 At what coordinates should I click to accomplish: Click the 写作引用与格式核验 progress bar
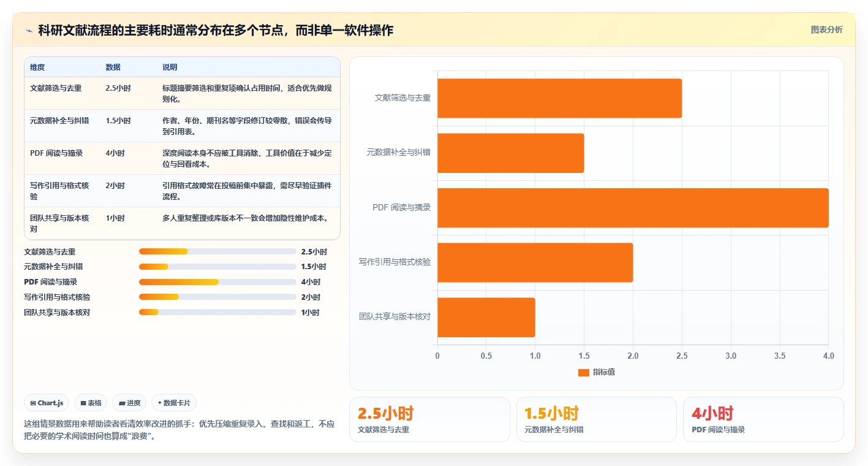[217, 297]
